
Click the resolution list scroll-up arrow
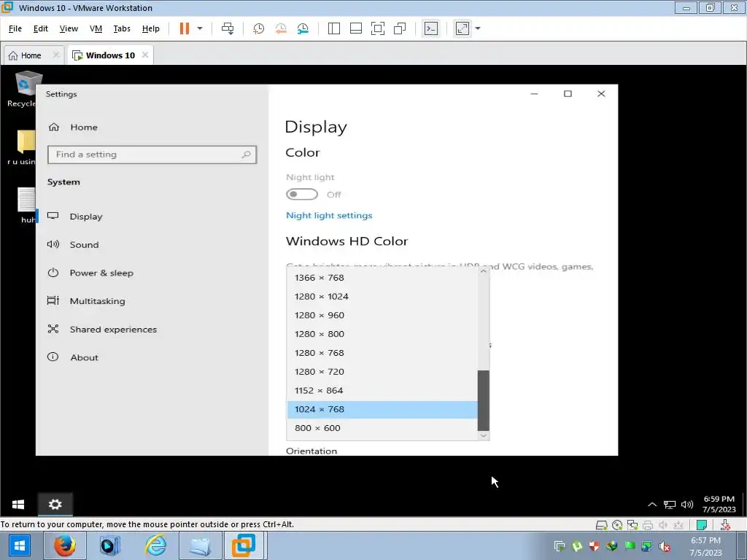(484, 271)
